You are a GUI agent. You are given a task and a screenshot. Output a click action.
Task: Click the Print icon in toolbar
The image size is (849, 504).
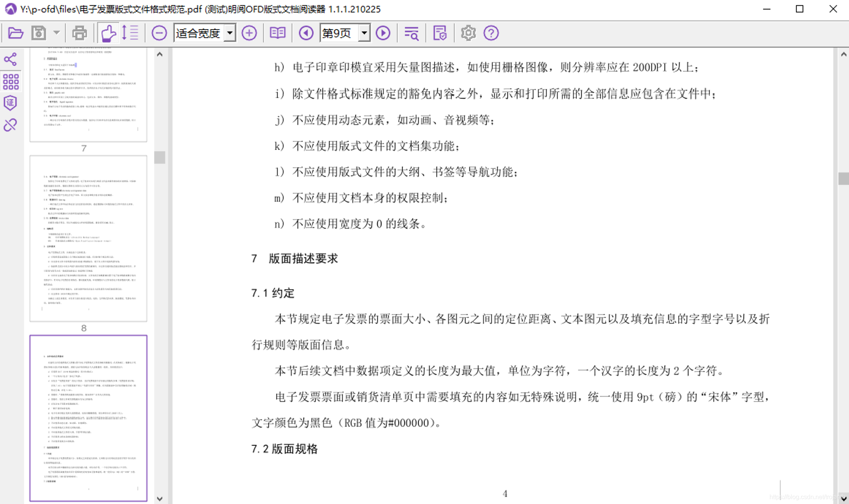point(79,33)
